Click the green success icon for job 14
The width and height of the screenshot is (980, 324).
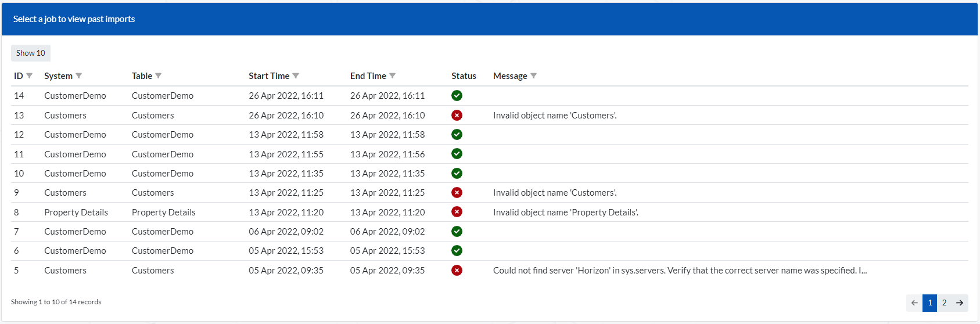tap(457, 96)
